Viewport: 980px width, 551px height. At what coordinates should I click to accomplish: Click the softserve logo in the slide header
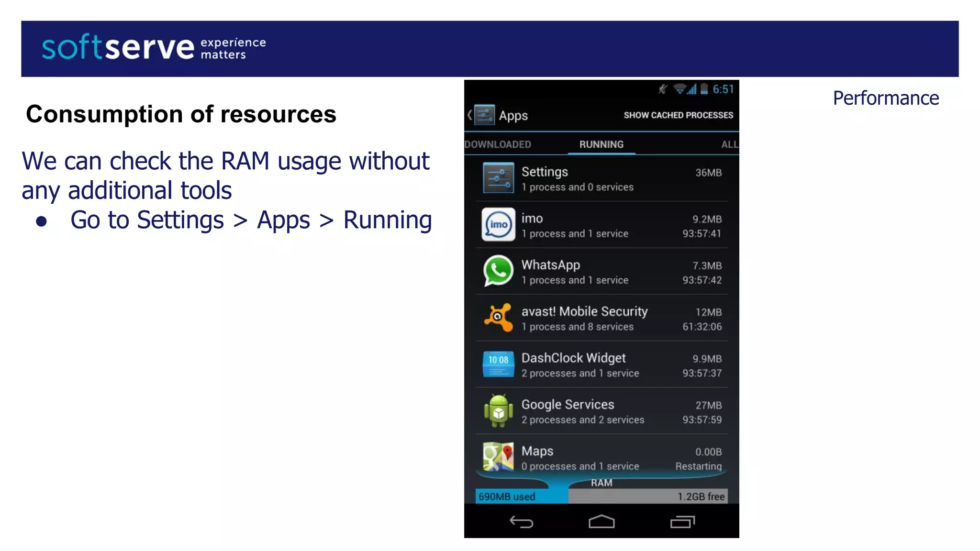pyautogui.click(x=153, y=47)
